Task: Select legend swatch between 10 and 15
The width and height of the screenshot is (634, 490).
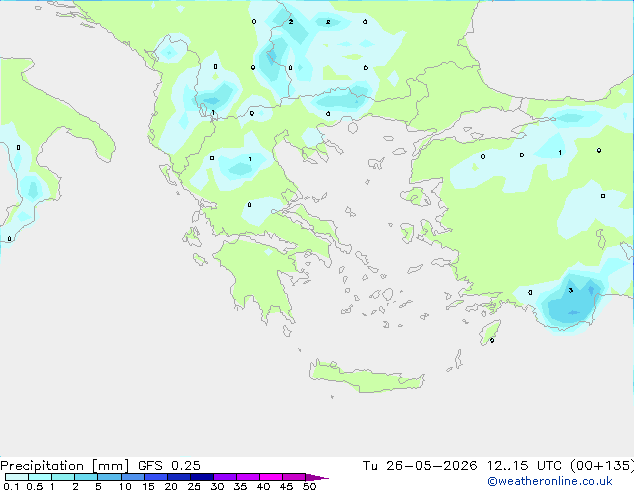Action: coord(132,477)
